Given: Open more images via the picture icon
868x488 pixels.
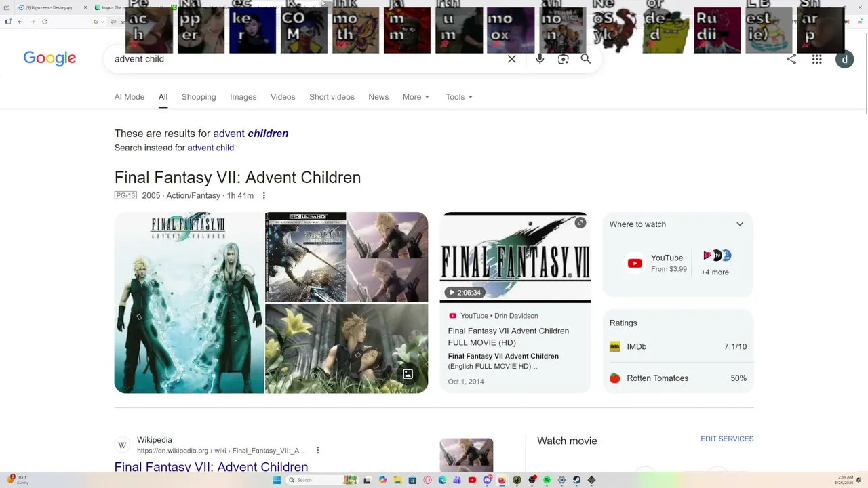Looking at the screenshot, I should tap(408, 374).
